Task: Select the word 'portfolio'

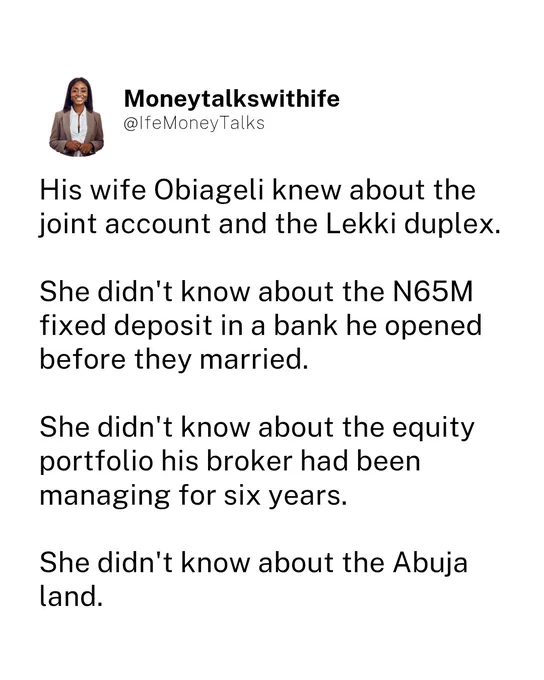Action: click(x=96, y=461)
